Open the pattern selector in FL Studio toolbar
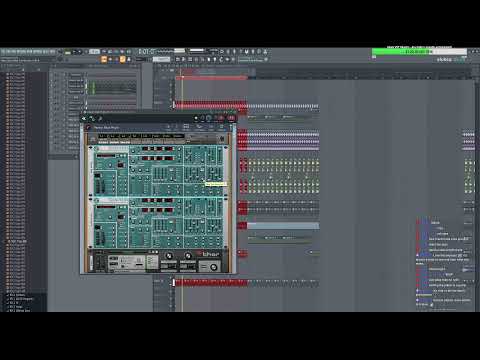The height and width of the screenshot is (360, 480). tap(161, 59)
